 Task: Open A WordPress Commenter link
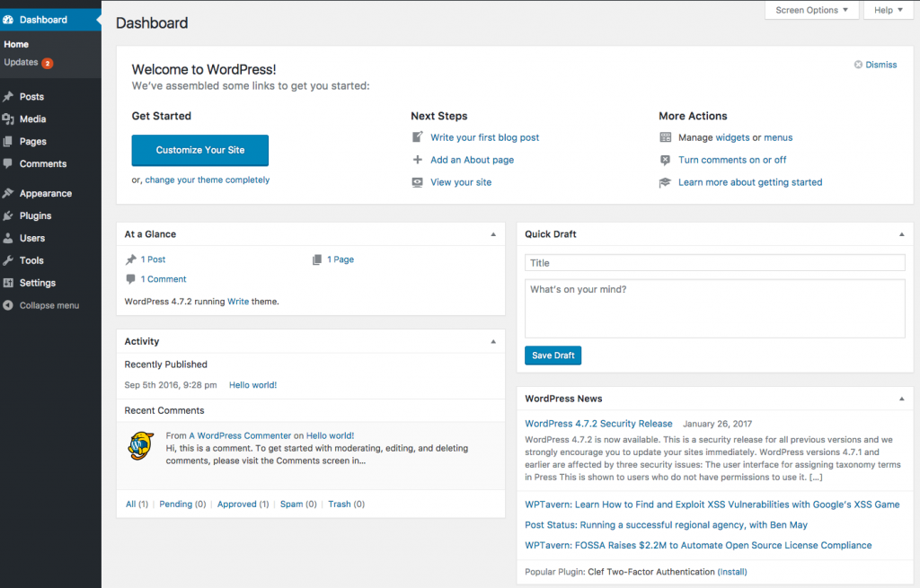(x=240, y=435)
